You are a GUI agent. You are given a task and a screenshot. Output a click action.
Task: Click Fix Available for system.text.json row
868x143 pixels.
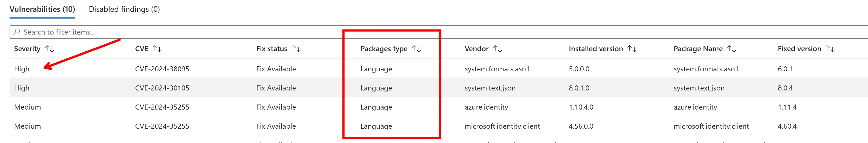276,88
